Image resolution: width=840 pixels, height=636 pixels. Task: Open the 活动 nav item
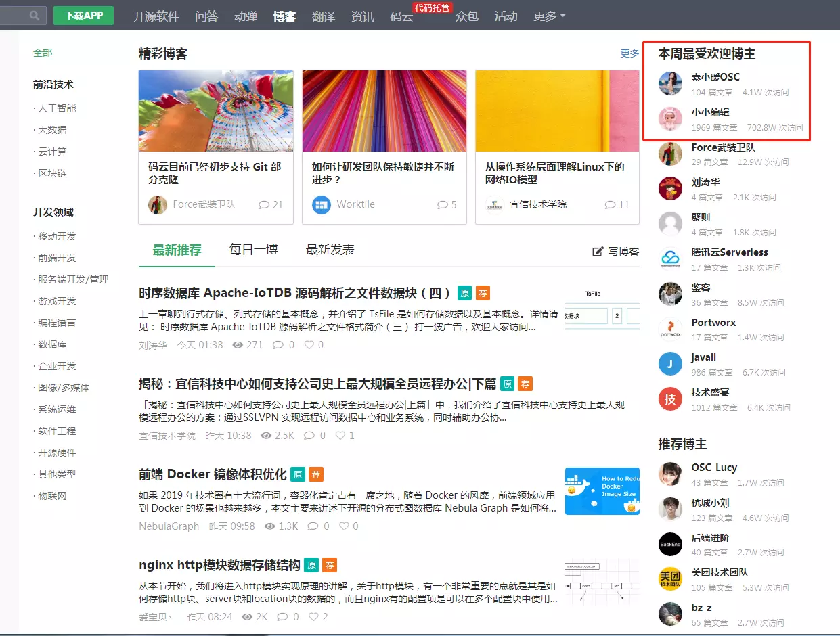pos(506,16)
